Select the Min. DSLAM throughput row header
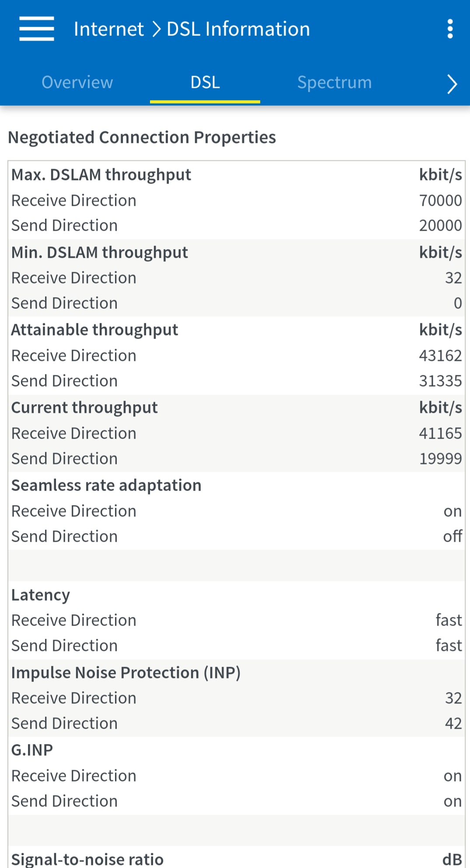The image size is (470, 868). pyautogui.click(x=100, y=252)
